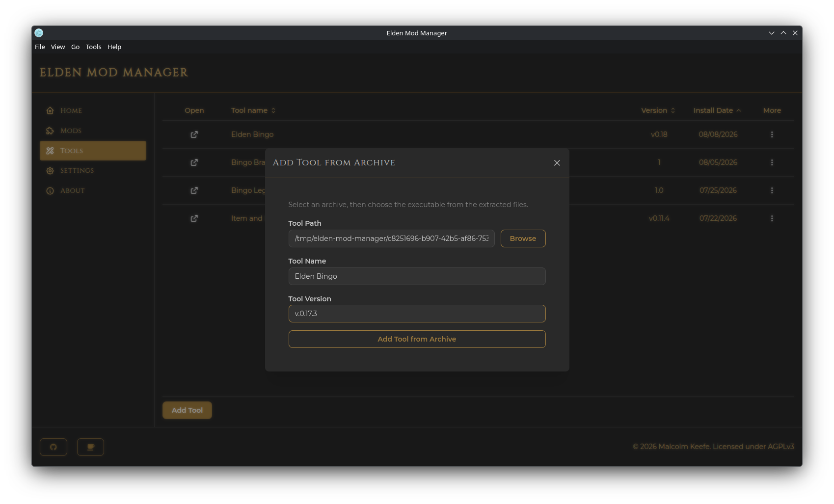
Task: Open the About page in the sidebar
Action: tap(93, 191)
